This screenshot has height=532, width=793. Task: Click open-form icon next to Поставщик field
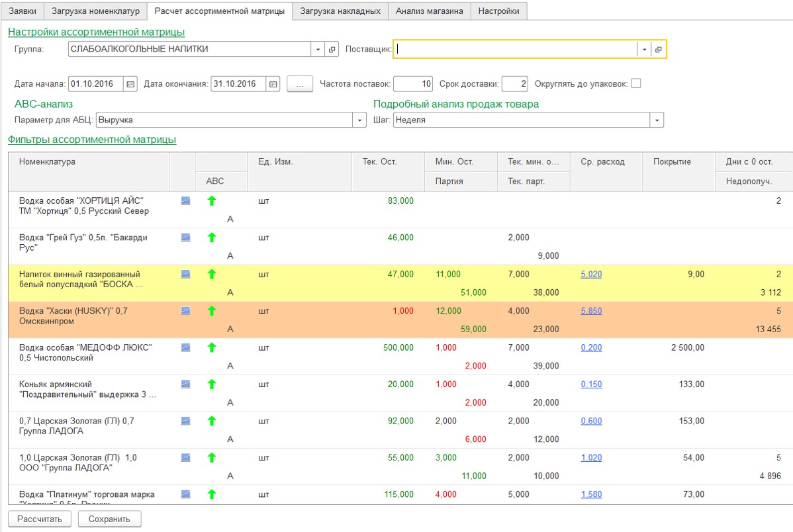(659, 50)
